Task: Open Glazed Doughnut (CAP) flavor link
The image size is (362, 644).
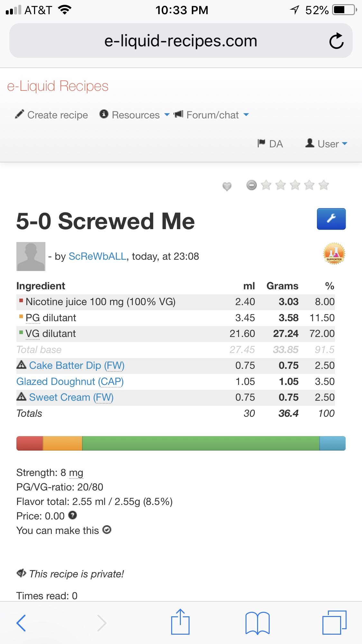Action: (70, 381)
